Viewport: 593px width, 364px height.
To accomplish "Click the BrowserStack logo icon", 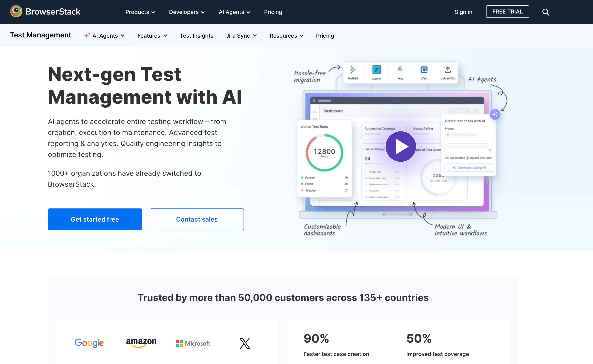I will pos(16,12).
